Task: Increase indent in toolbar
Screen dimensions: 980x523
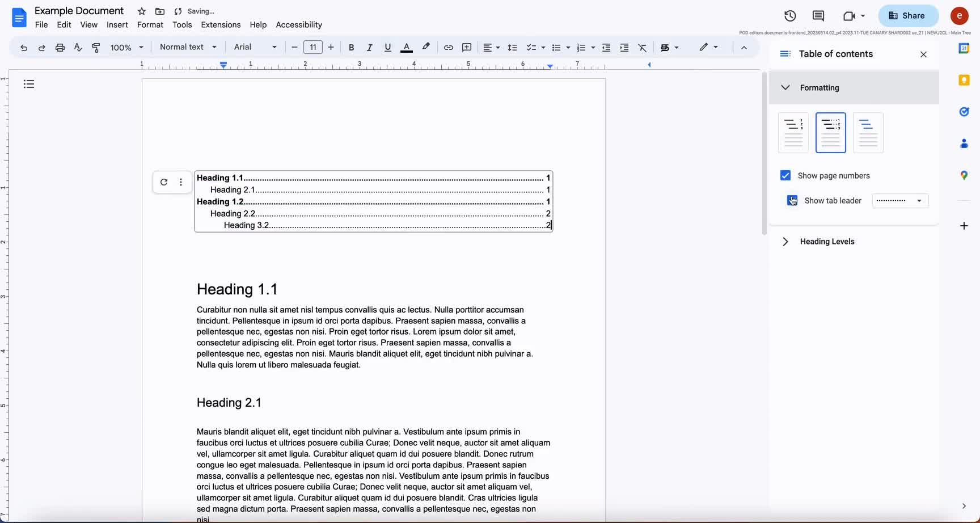Action: pyautogui.click(x=624, y=48)
